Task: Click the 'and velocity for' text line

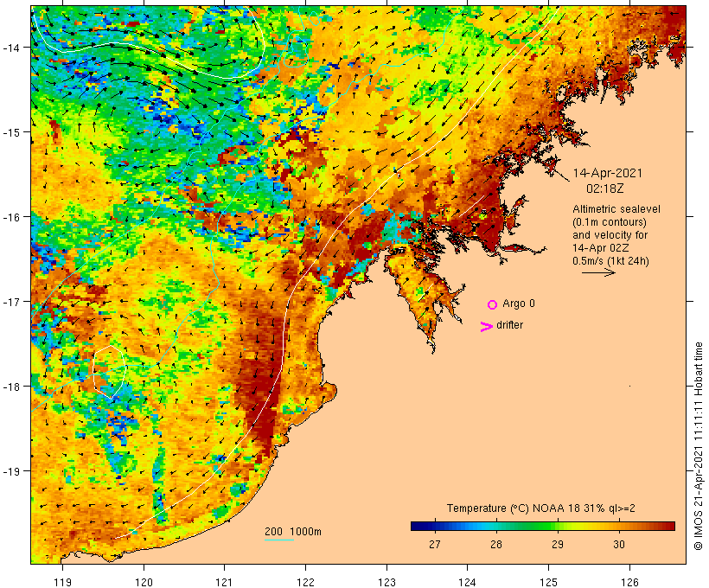Action: coord(610,235)
